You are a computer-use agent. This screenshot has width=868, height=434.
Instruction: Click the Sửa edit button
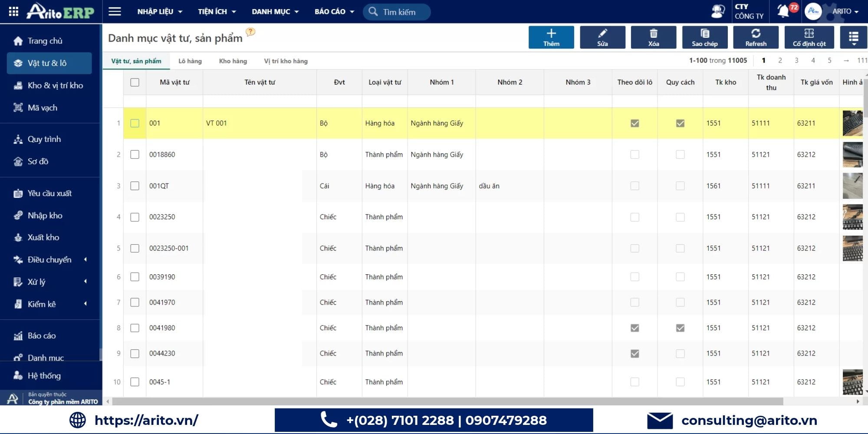click(602, 37)
